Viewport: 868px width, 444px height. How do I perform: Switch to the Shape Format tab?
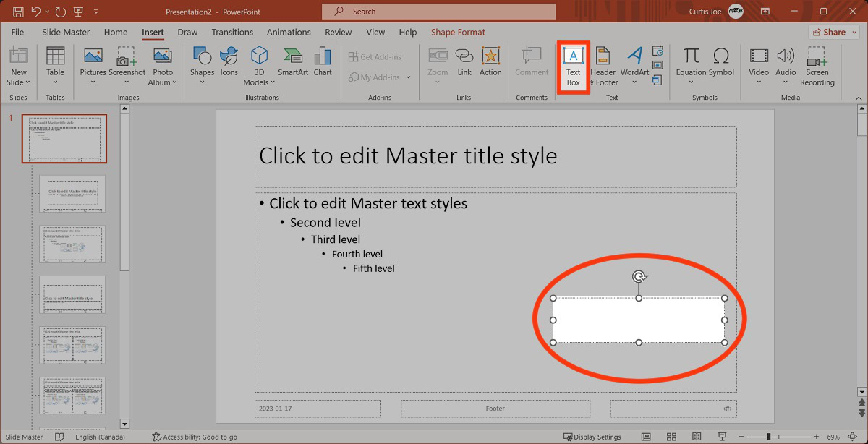point(458,33)
